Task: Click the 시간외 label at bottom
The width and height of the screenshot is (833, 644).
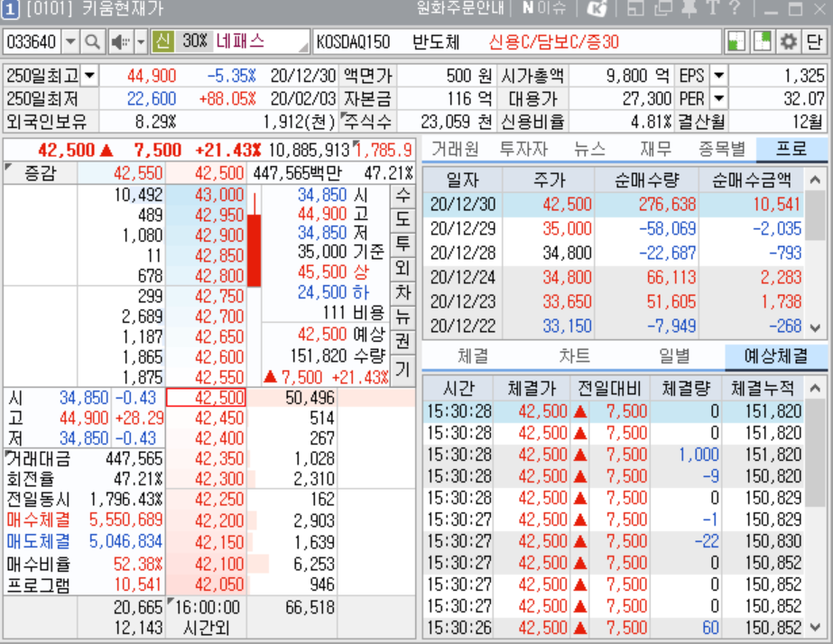Action: click(206, 628)
